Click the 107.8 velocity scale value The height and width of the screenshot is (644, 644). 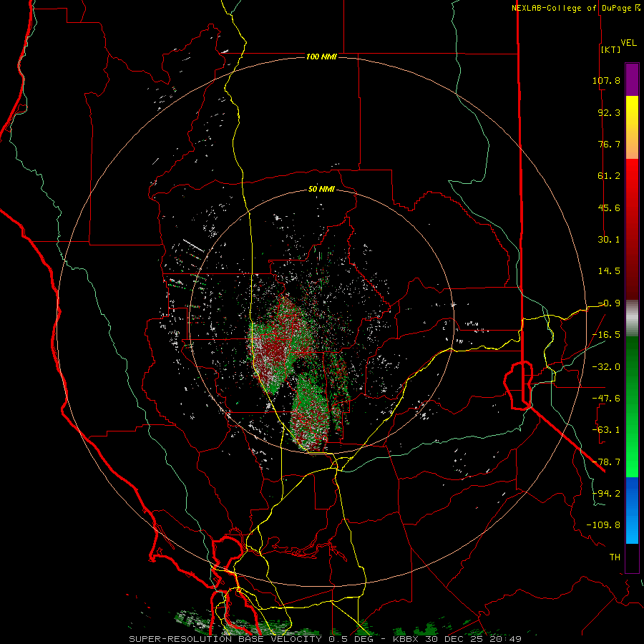pos(606,80)
